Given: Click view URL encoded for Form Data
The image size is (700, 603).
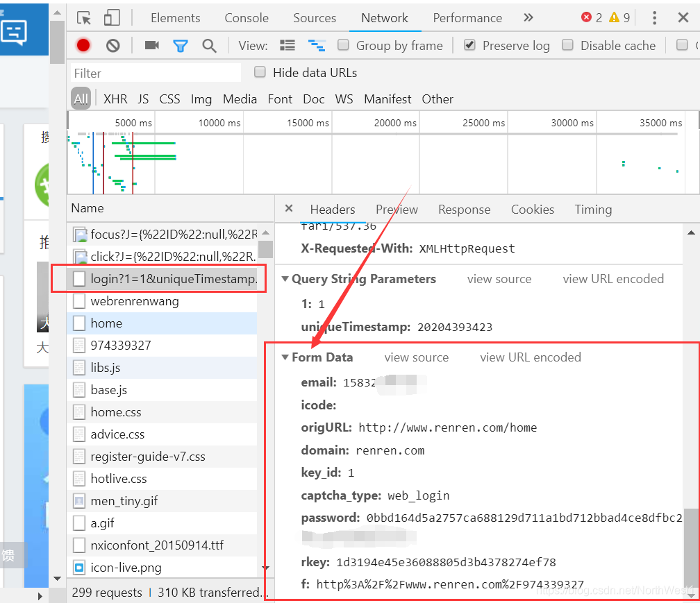Looking at the screenshot, I should point(531,357).
